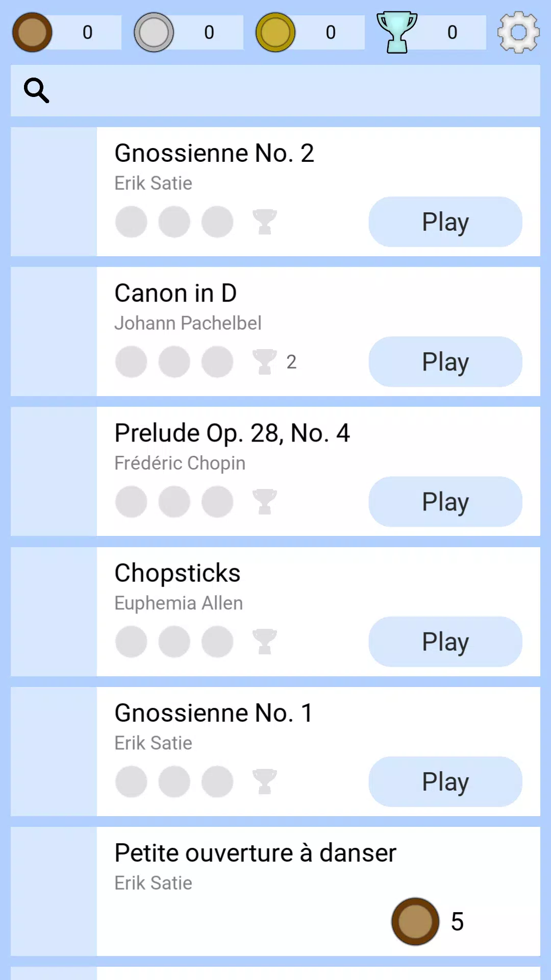Screen dimensions: 551x980
Task: Tap the trophy icon under Chopsticks
Action: [264, 642]
